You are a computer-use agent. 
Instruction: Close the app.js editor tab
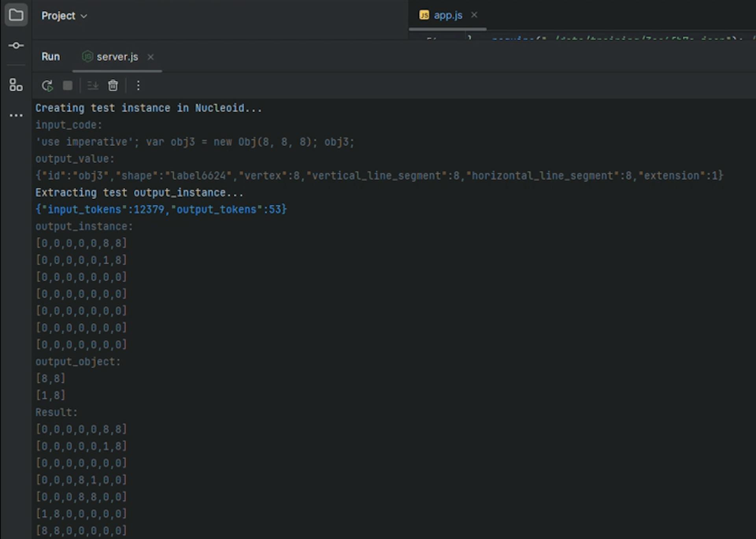point(474,15)
